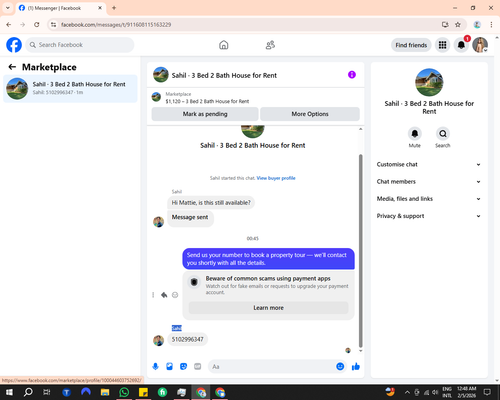Screen dimensions: 500x400
Task: Open Windows notification center icon
Action: click(x=487, y=392)
